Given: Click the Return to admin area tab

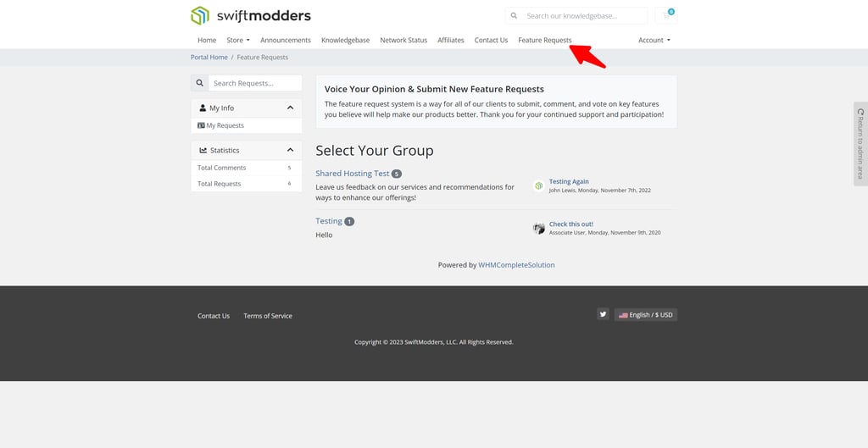Looking at the screenshot, I should click(860, 143).
